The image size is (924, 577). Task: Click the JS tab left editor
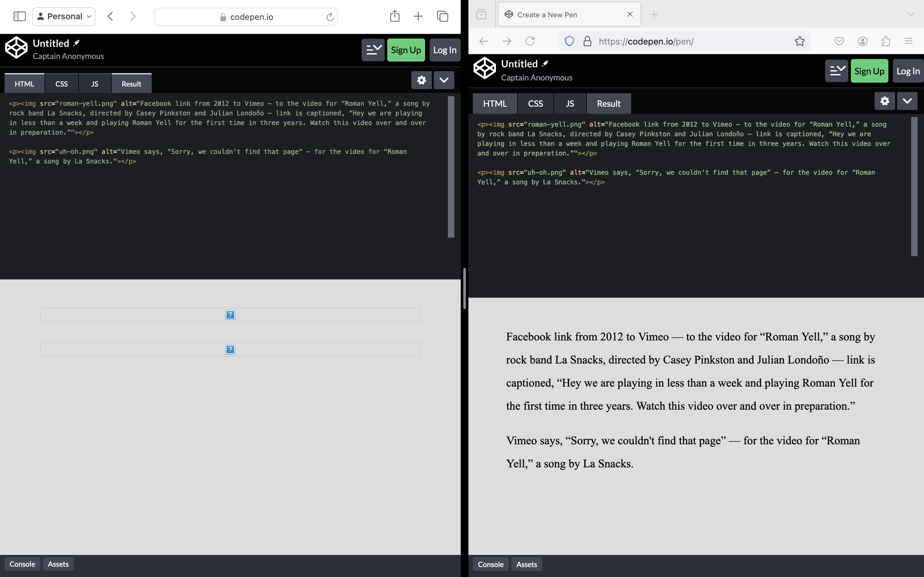point(94,84)
